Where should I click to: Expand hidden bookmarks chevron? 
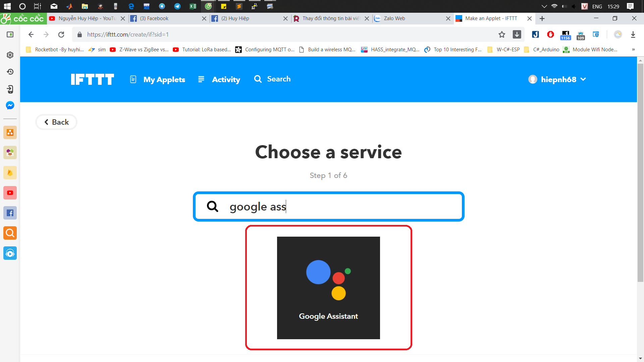[633, 50]
